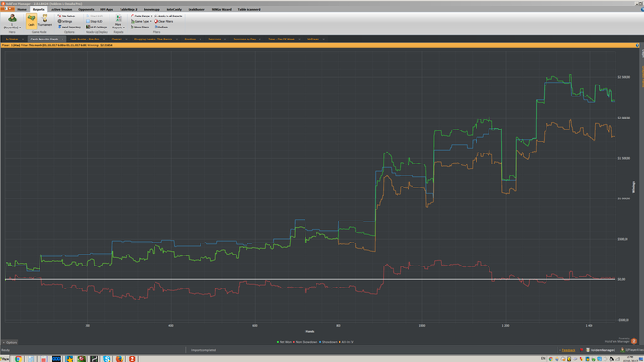Viewport: 644px width, 362px height.
Task: Open Google Chrome from the taskbar
Action: (18, 358)
